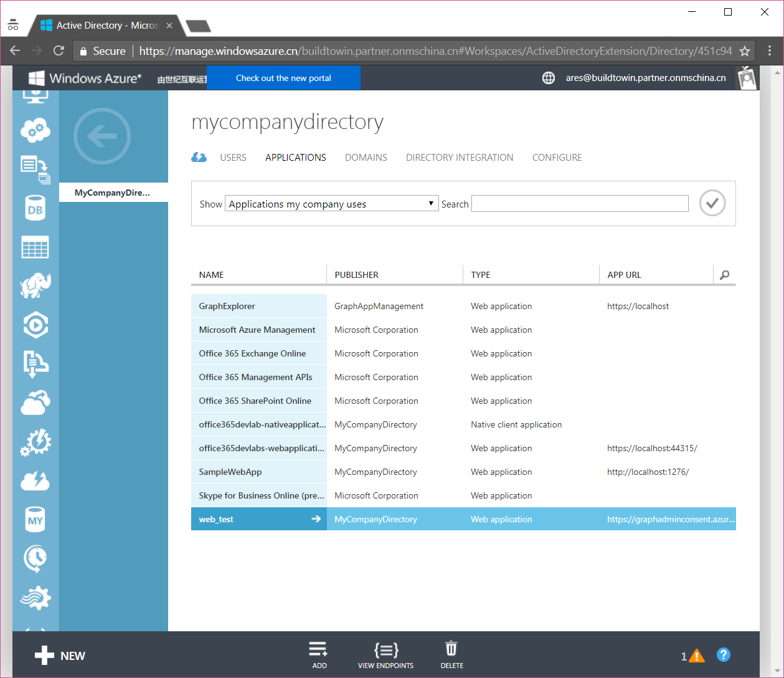Click the back arrow beside mycompanydirectory
The image size is (784, 678).
[102, 136]
